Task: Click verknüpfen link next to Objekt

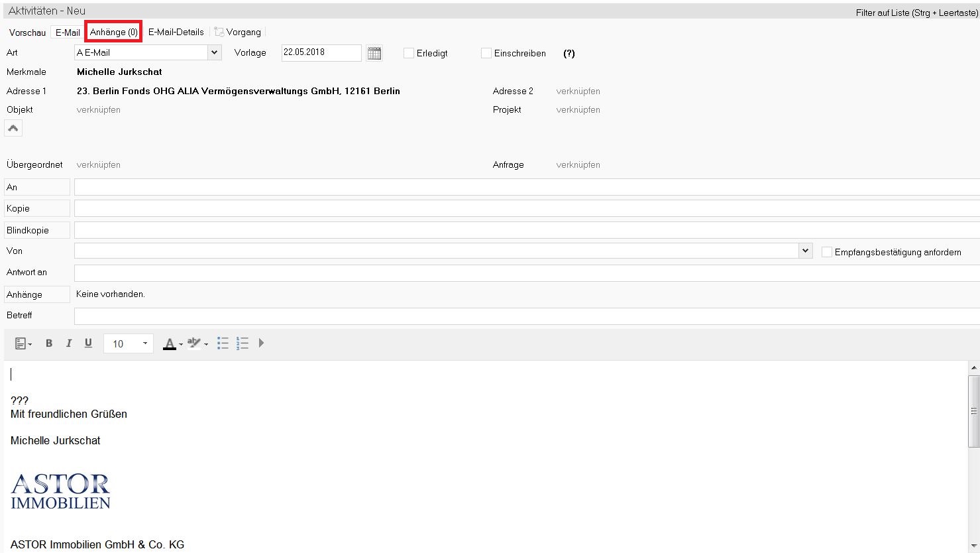Action: (x=99, y=110)
